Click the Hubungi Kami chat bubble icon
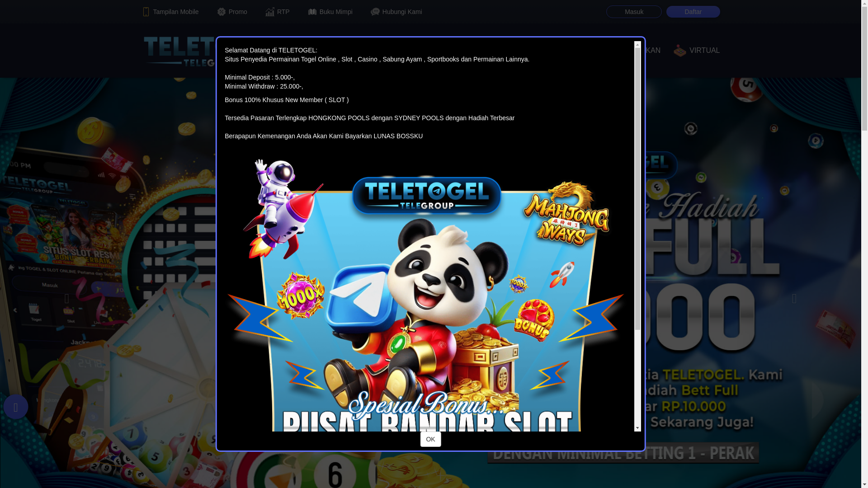868x488 pixels. (x=375, y=12)
